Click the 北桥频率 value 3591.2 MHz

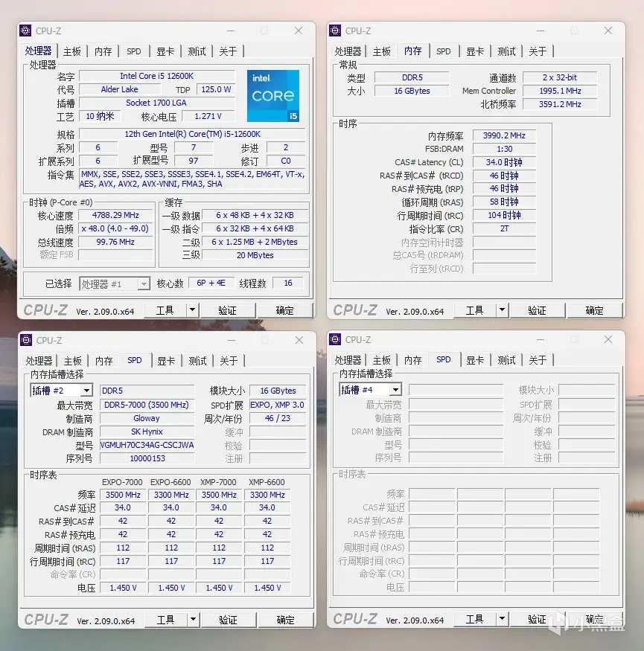coord(560,104)
